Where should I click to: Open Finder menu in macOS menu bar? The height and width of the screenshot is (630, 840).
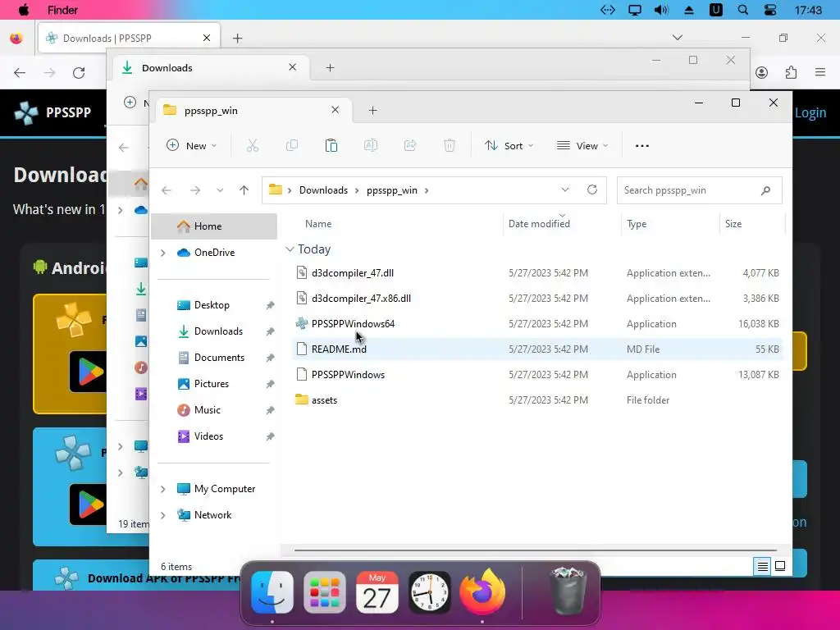62,10
